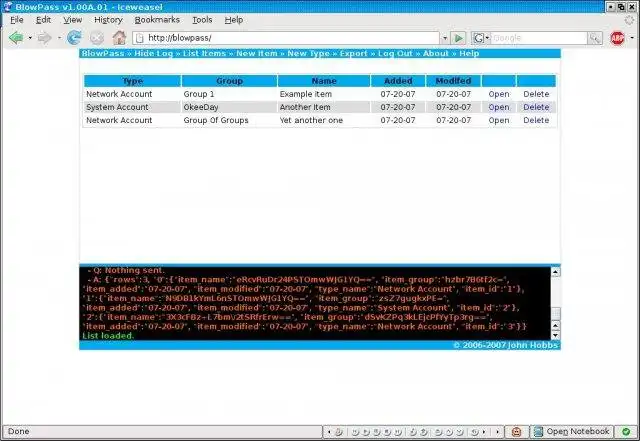Viewport: 640px width, 441px height.
Task: Click the Help link in page navigation
Action: [469, 53]
